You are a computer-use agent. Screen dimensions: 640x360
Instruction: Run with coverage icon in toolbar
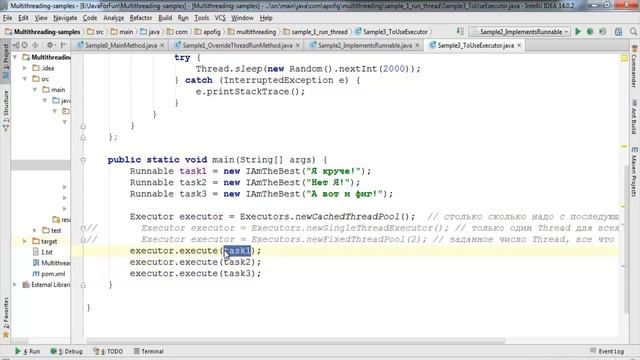pyautogui.click(x=602, y=31)
